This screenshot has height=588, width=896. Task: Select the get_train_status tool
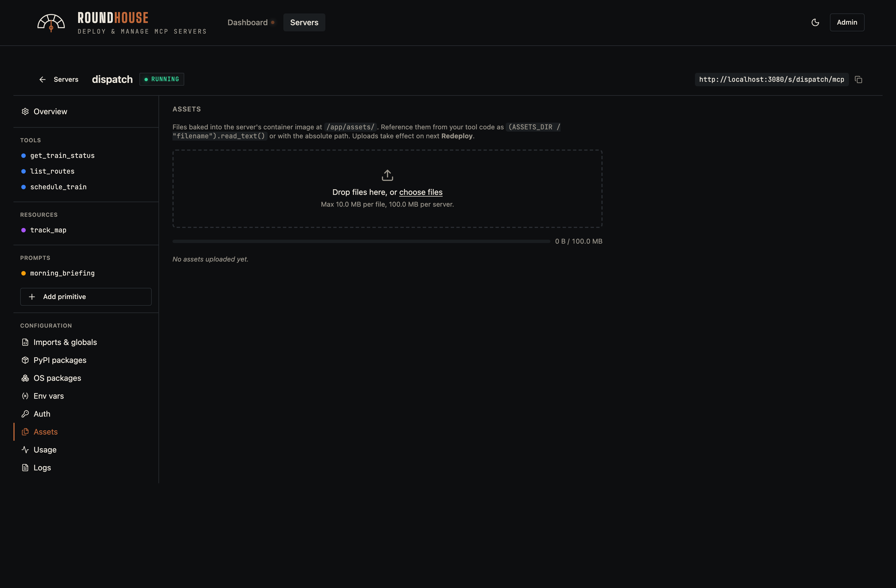[x=86, y=155]
